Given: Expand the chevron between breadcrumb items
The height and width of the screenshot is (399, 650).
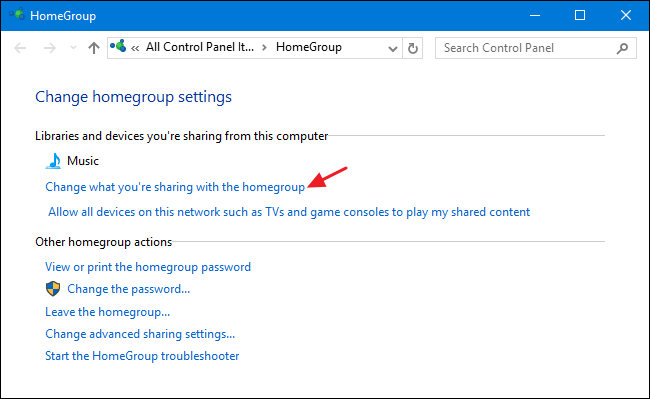Looking at the screenshot, I should (x=264, y=48).
